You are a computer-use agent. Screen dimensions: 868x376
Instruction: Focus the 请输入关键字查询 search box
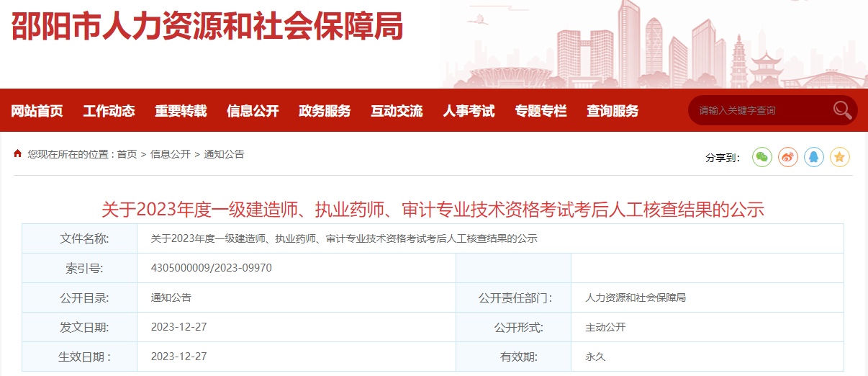pyautogui.click(x=759, y=110)
